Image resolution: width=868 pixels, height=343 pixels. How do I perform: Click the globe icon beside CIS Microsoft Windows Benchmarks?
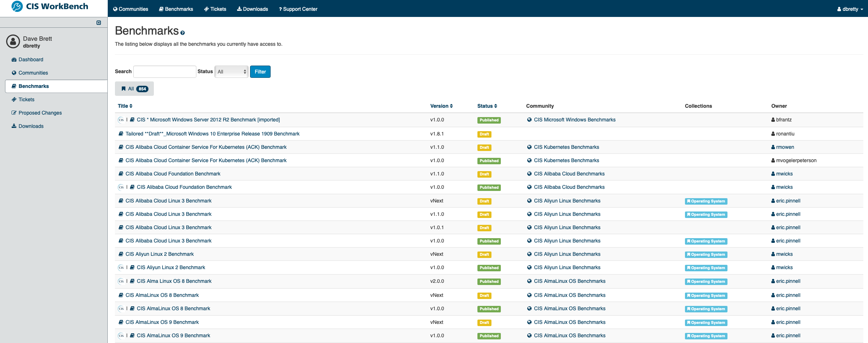pos(529,120)
